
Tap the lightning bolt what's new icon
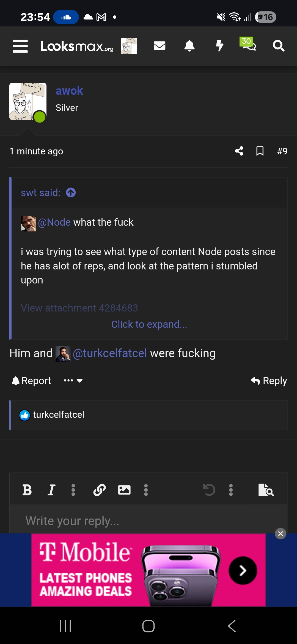pos(219,46)
